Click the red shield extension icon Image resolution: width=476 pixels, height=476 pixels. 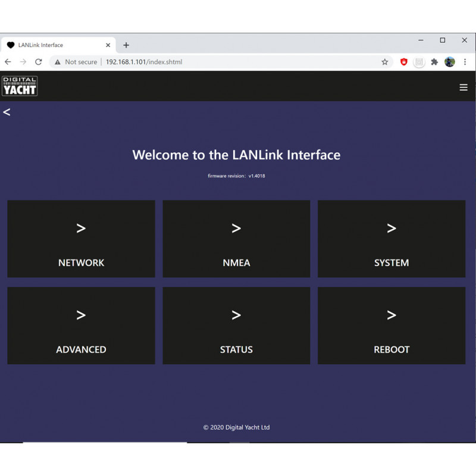404,62
